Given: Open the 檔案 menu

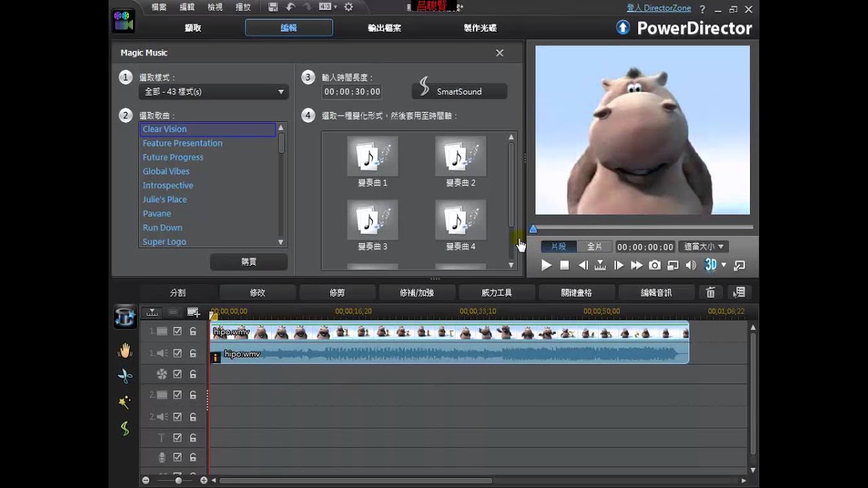Looking at the screenshot, I should 159,7.
